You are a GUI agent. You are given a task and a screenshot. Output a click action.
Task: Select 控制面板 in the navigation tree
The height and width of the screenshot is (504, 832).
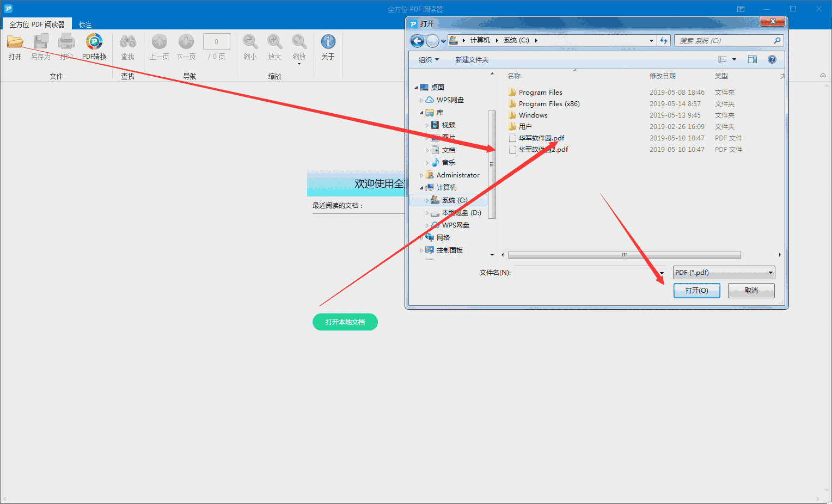[450, 250]
